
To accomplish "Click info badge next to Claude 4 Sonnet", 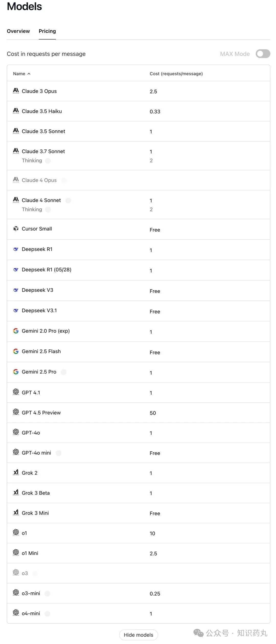I will tap(68, 200).
